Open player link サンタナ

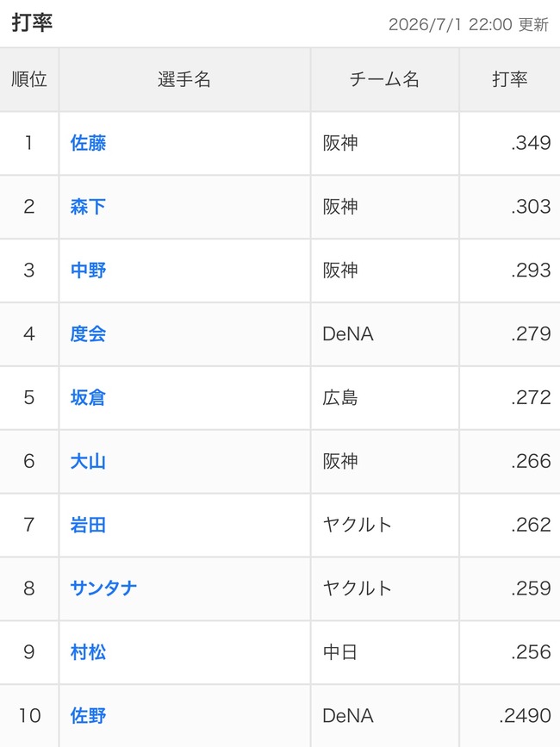(103, 588)
